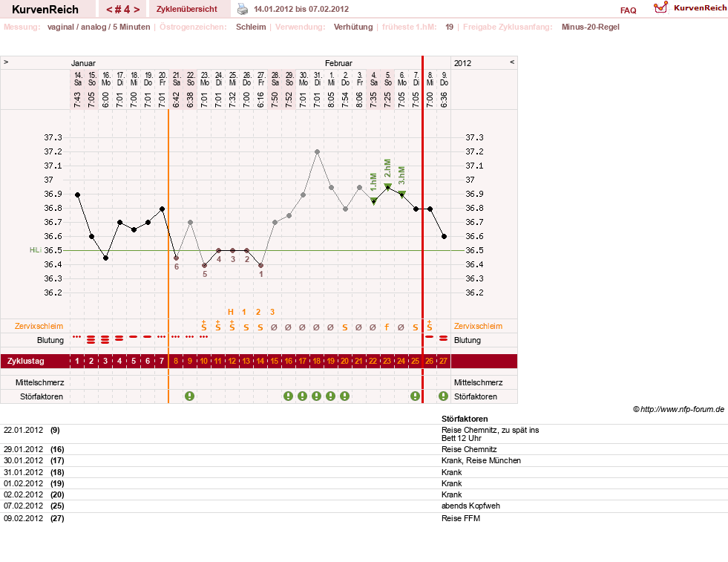This screenshot has width=728, height=562.
Task: Click the bleeding icon on cycle day 27
Action: [x=443, y=338]
